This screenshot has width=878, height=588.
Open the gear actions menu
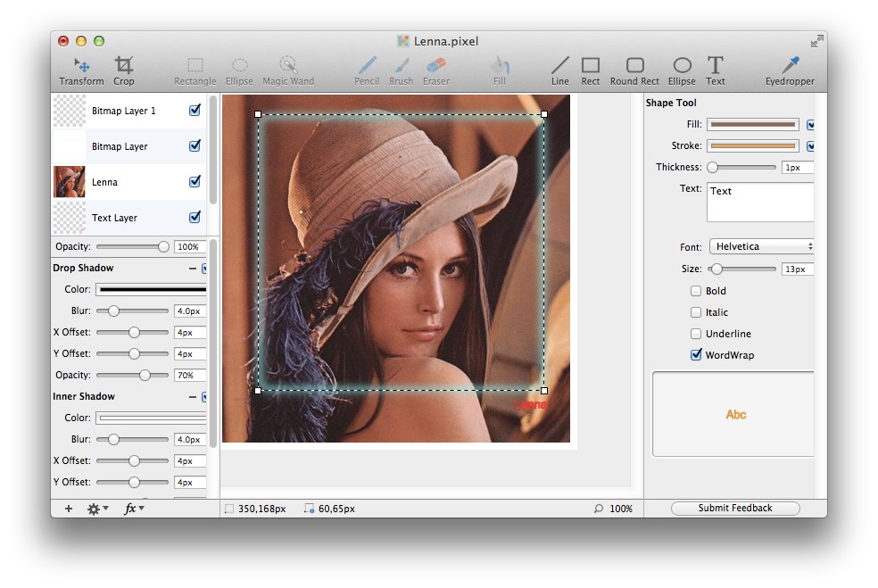click(96, 509)
